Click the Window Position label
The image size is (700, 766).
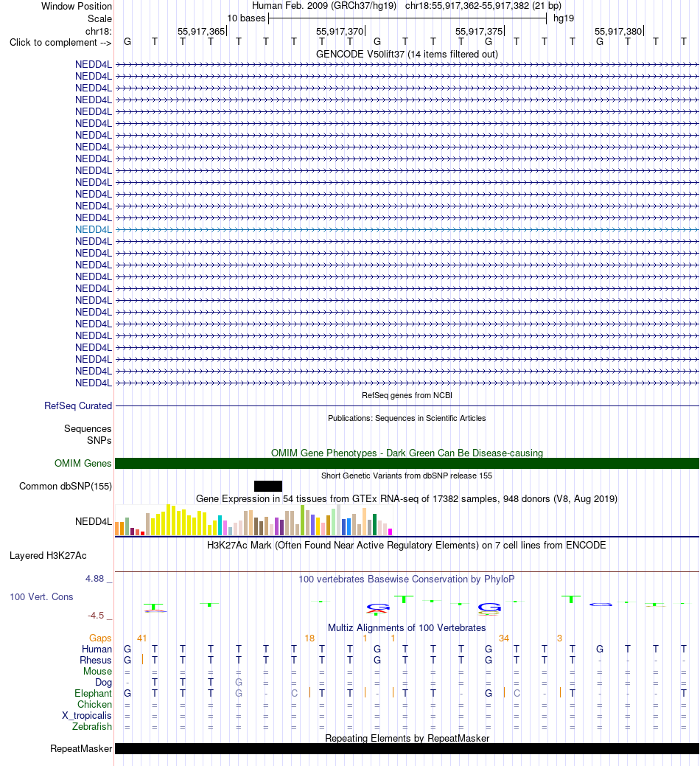click(x=77, y=7)
